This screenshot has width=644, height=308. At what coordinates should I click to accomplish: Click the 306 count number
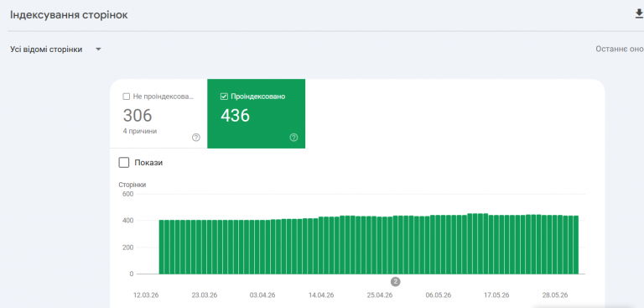point(138,116)
